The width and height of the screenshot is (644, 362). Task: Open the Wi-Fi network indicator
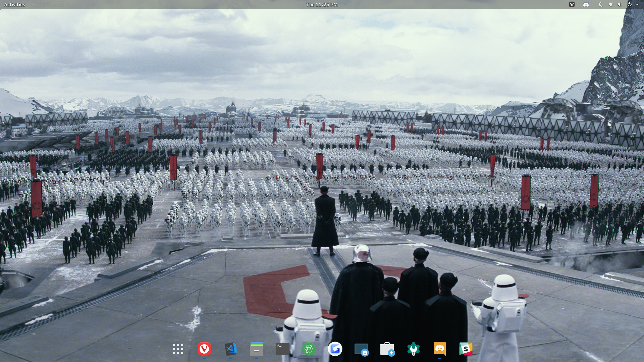point(611,4)
